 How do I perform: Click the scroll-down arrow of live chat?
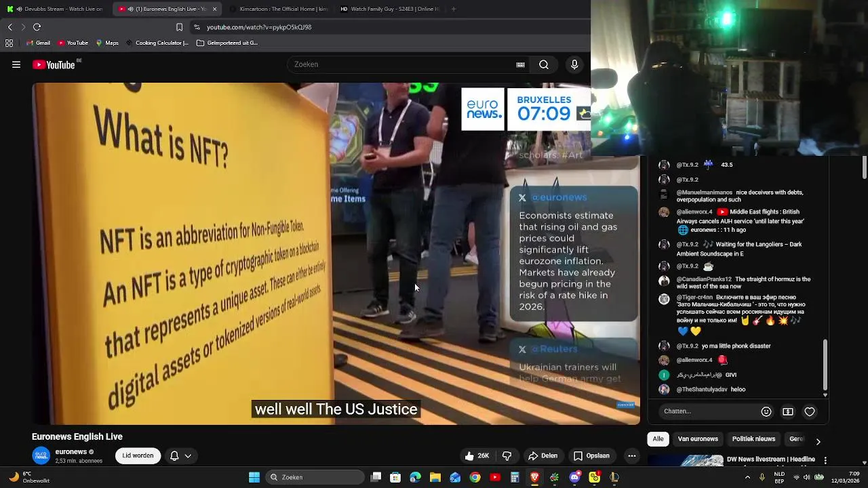825,394
